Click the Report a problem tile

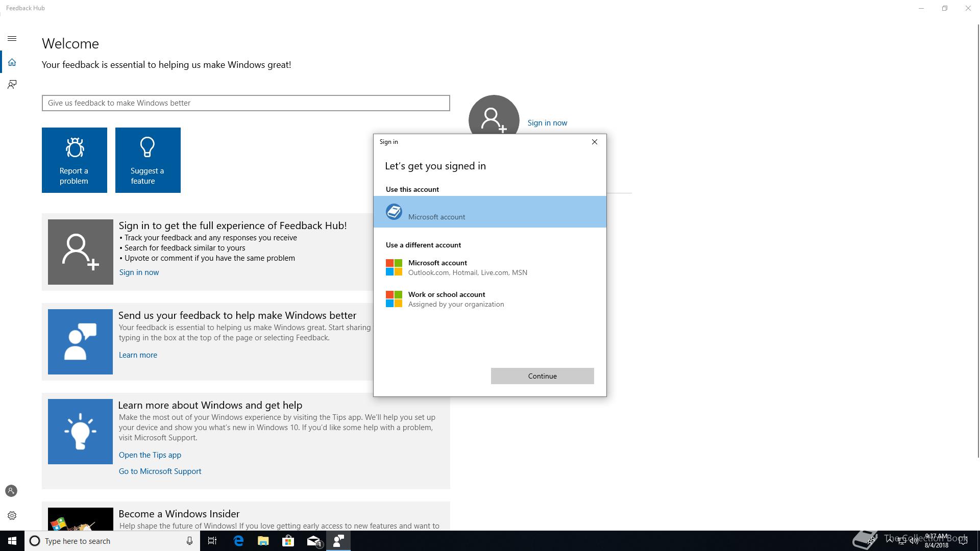coord(75,160)
